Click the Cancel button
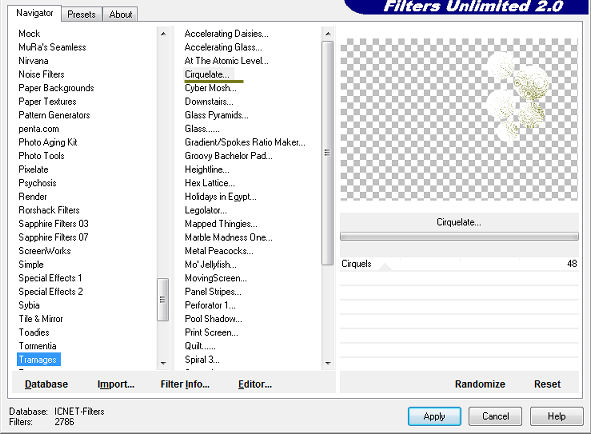Viewport: 591px width, 434px height. (495, 416)
